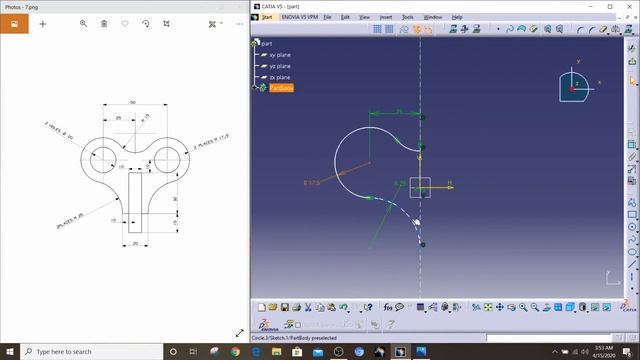The image size is (640, 360).
Task: Open a file with the folder icon
Action: (273, 307)
